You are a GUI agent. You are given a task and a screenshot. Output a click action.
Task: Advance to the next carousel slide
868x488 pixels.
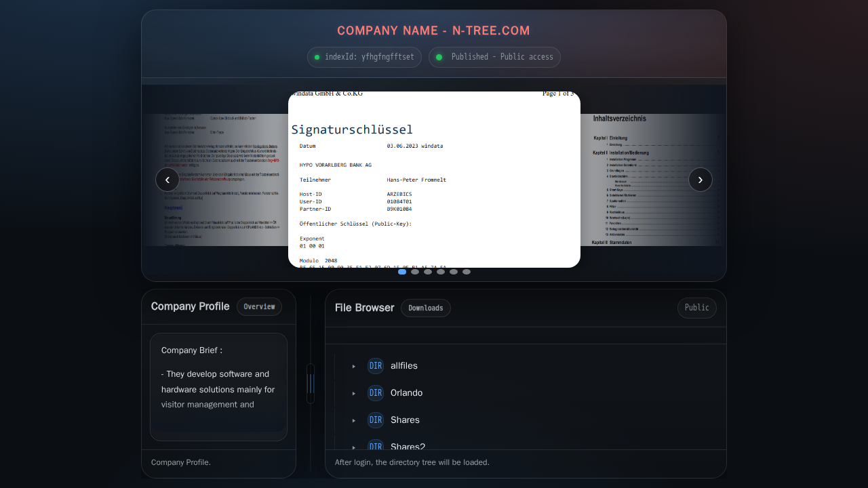(701, 180)
